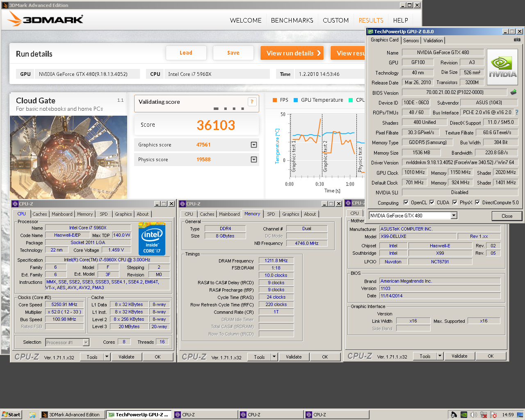The image size is (525, 420).
Task: Click the overall score value 36103
Action: [x=216, y=125]
